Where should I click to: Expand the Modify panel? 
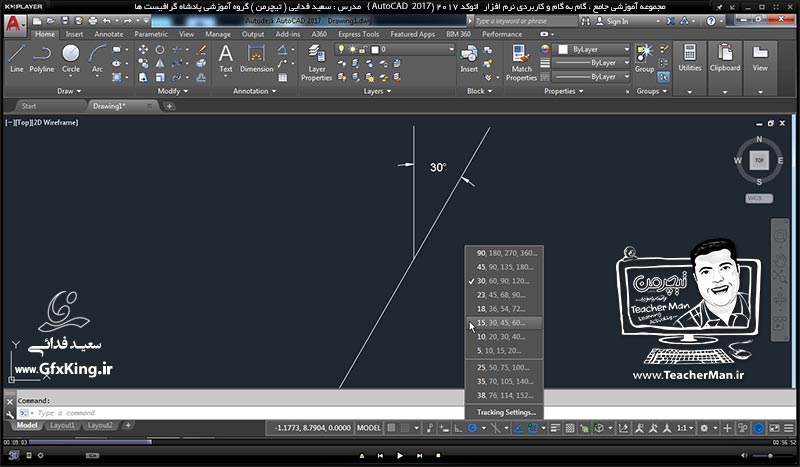tap(172, 91)
